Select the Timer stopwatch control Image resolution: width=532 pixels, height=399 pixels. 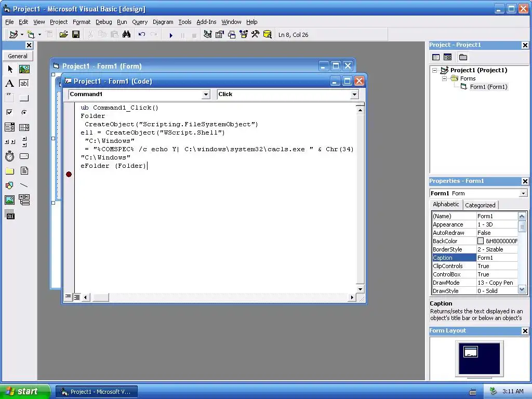(x=10, y=156)
